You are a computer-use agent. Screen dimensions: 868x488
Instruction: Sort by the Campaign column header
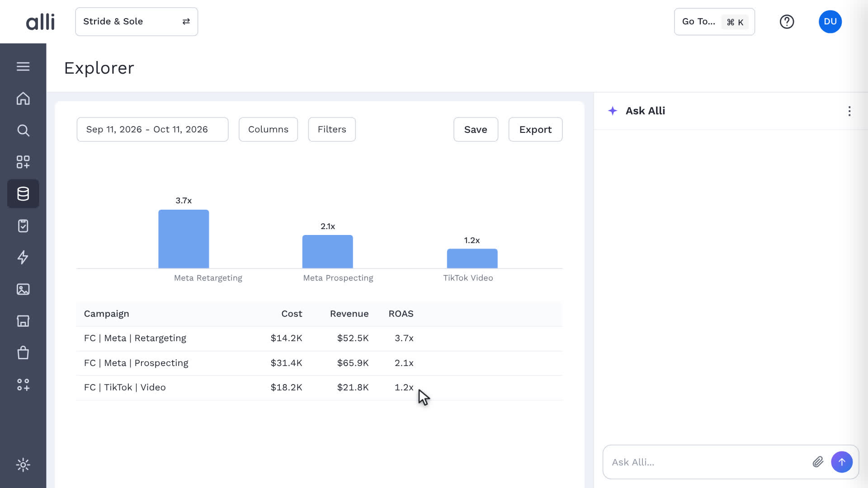tap(107, 314)
